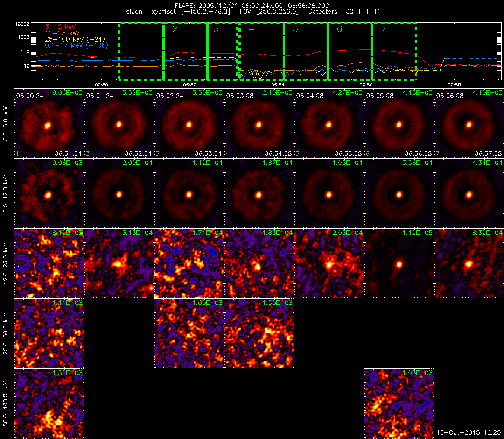Open the 12-25 keV image labeled 6.39E+04
The height and width of the screenshot is (439, 504).
tap(469, 264)
